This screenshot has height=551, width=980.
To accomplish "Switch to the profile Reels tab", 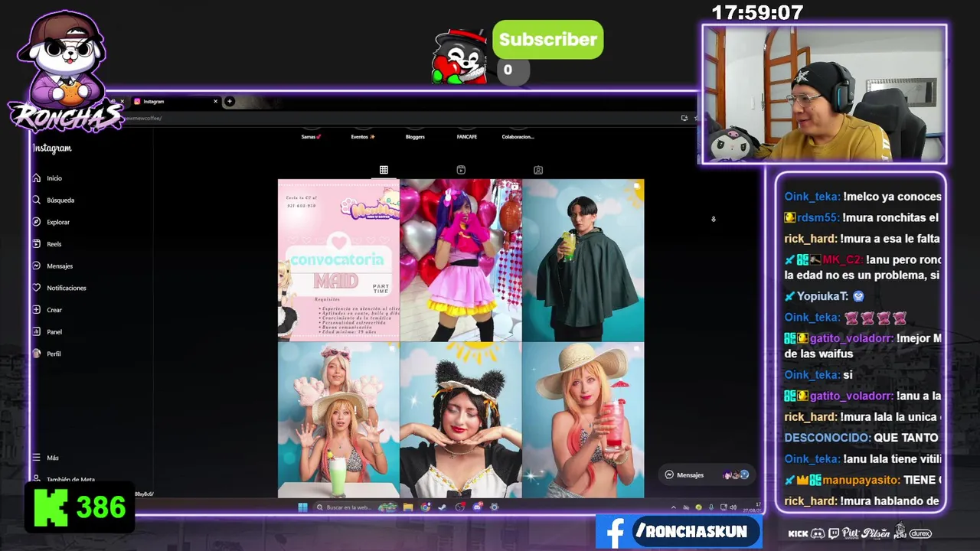I will (x=461, y=170).
